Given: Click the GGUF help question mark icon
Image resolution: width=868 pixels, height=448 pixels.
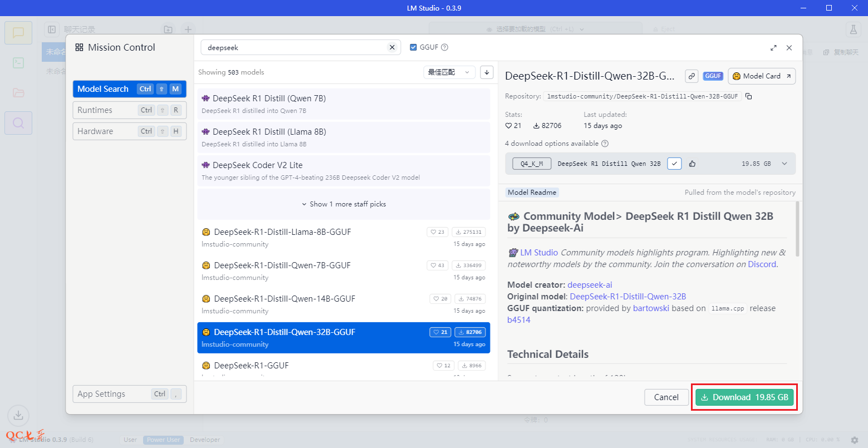Looking at the screenshot, I should 445,47.
